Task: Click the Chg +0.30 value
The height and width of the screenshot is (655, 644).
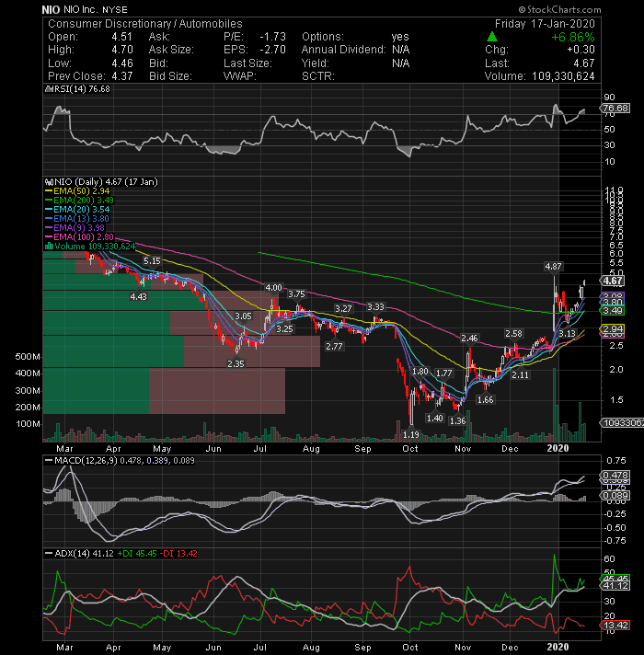Action: (581, 50)
